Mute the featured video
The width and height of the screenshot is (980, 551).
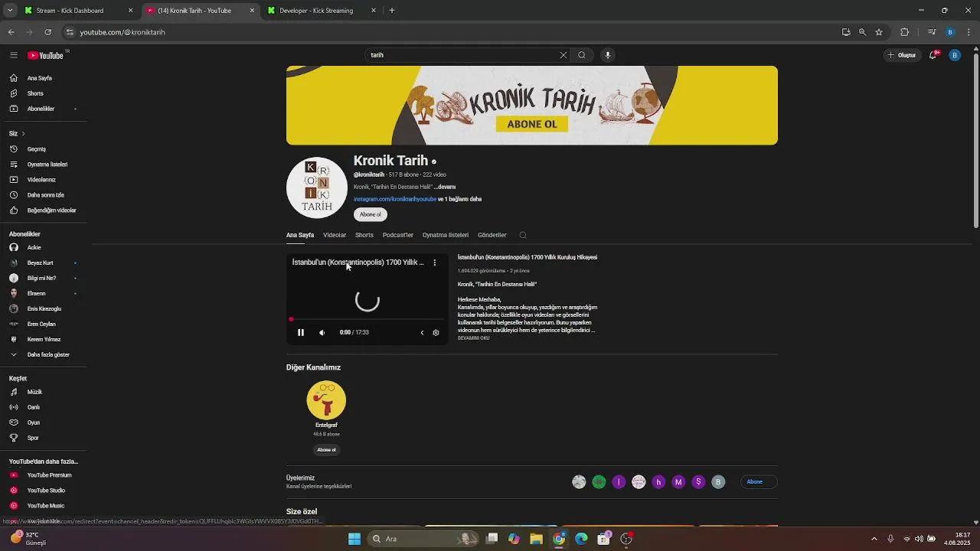(x=322, y=332)
